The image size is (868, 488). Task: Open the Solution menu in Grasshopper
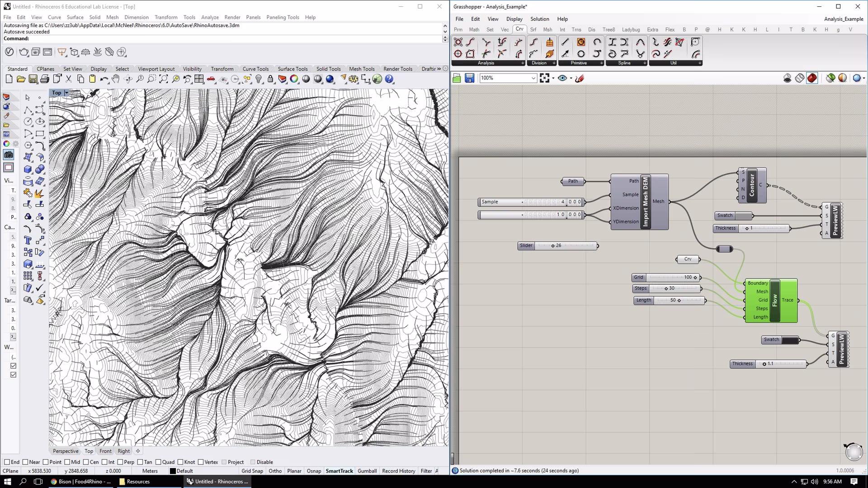pos(540,19)
